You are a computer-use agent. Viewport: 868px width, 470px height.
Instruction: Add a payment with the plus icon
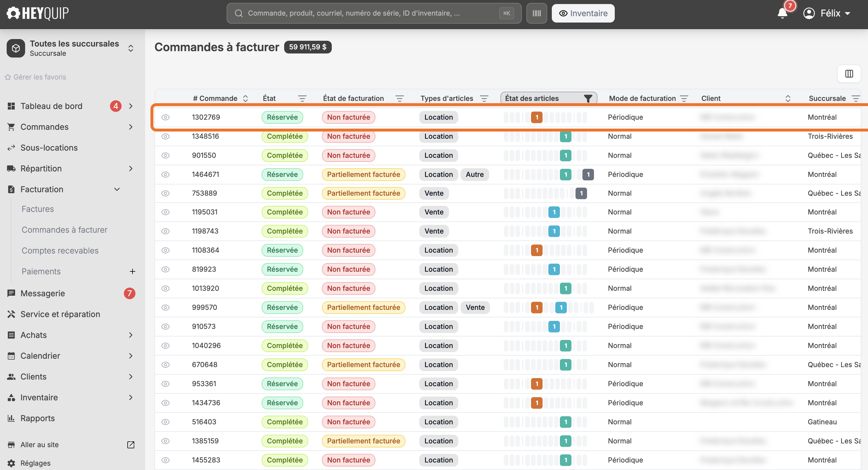coord(133,271)
